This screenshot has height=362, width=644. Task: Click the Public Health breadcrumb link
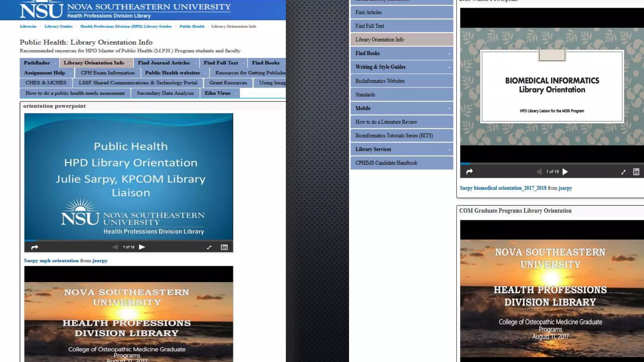pos(192,26)
